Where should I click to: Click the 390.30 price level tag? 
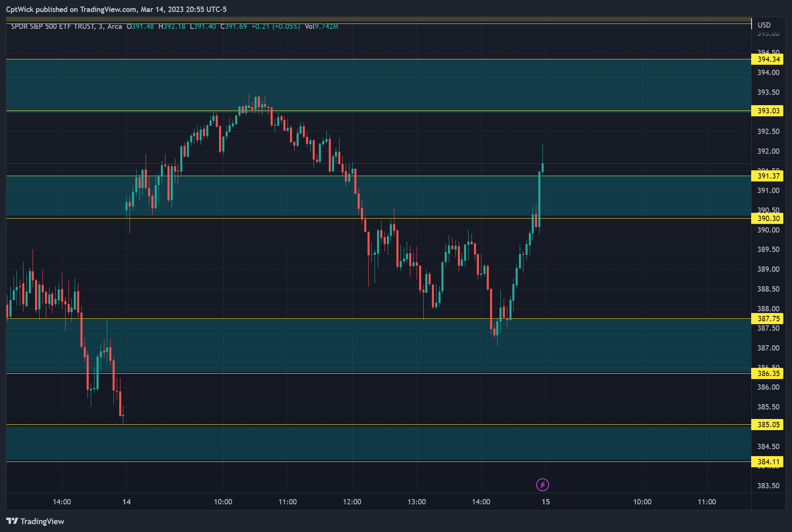pos(768,219)
